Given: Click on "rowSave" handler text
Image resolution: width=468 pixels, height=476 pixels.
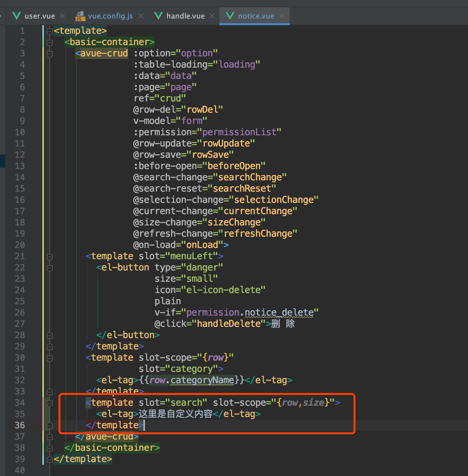Looking at the screenshot, I should click(210, 155).
